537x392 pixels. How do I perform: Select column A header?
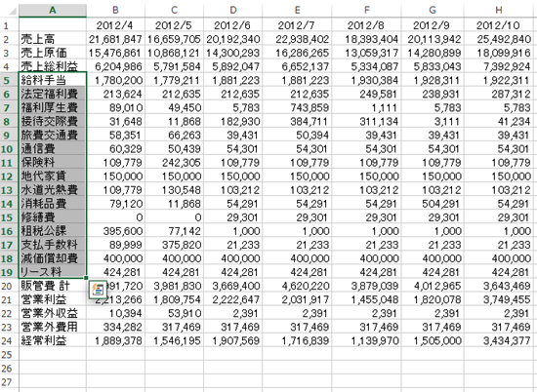point(53,11)
